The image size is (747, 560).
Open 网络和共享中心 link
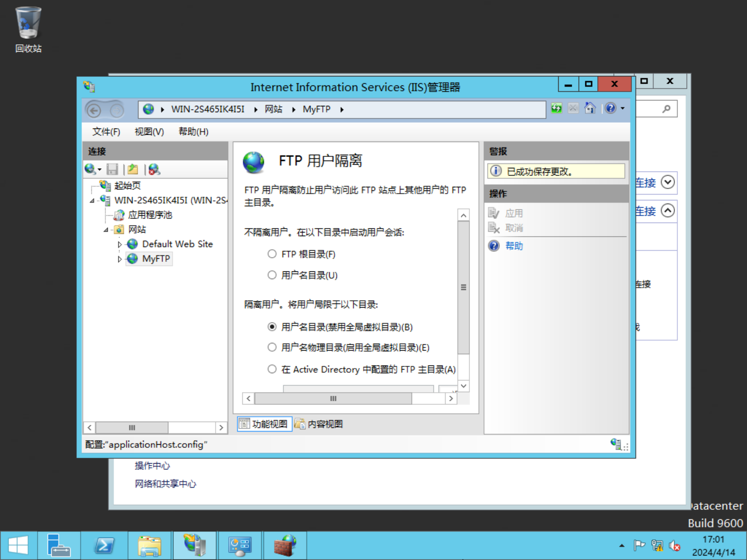pyautogui.click(x=165, y=484)
